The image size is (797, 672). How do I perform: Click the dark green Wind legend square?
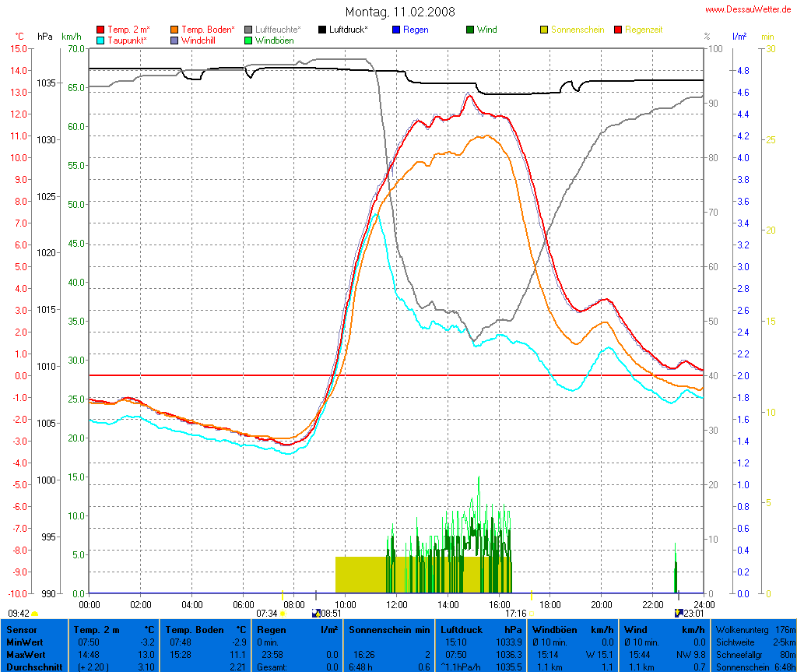[470, 30]
